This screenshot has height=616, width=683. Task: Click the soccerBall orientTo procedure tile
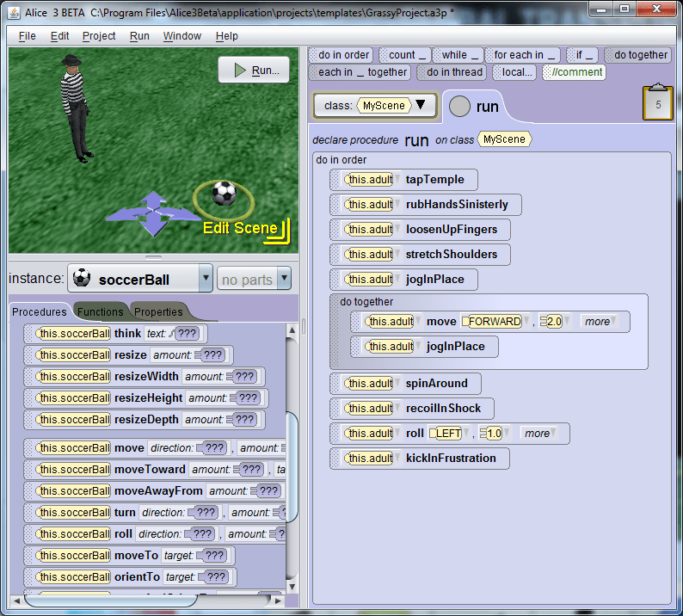coord(130,576)
